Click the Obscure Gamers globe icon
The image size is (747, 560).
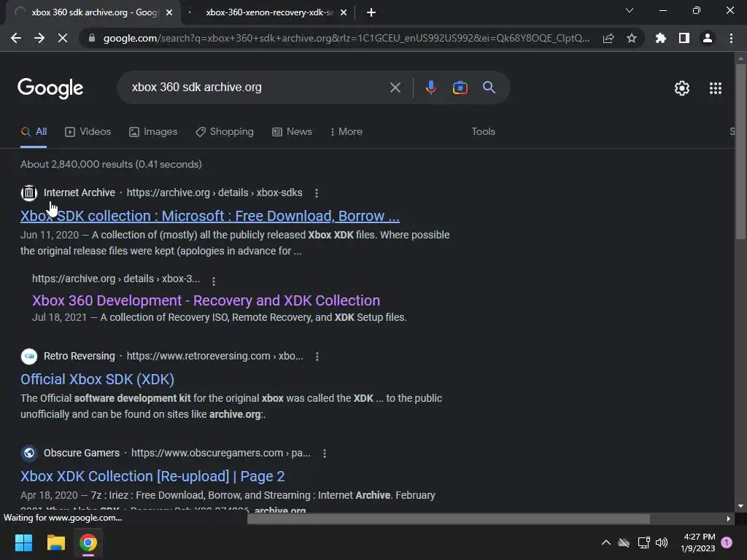click(29, 454)
